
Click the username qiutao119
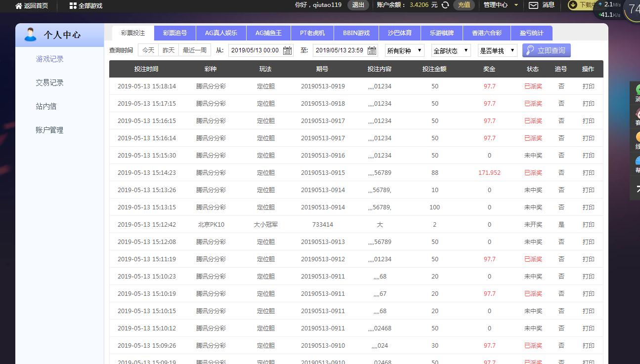pyautogui.click(x=327, y=5)
